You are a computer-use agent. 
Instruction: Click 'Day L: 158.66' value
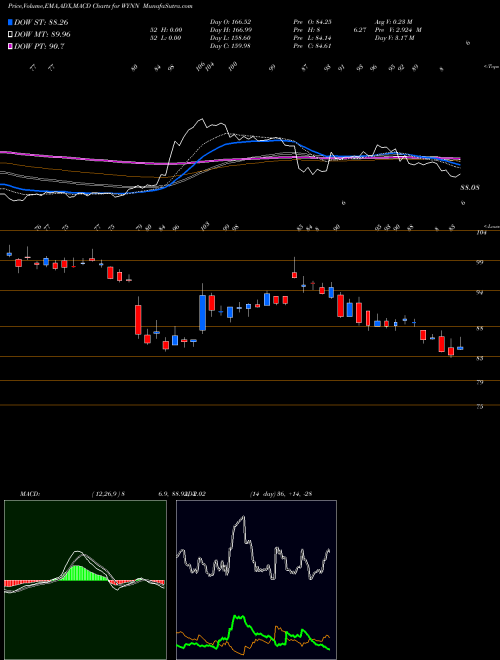(x=231, y=38)
